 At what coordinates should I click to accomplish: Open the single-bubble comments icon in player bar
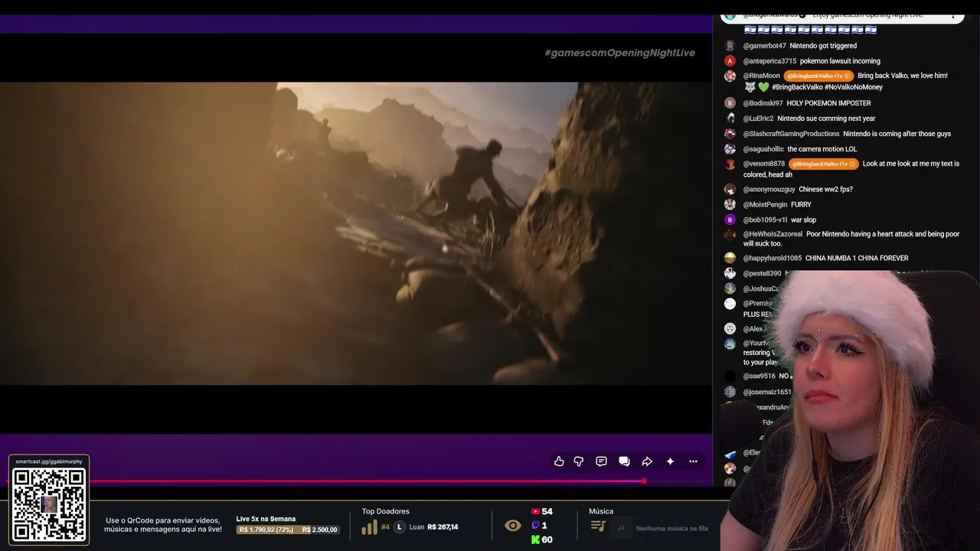pyautogui.click(x=601, y=461)
